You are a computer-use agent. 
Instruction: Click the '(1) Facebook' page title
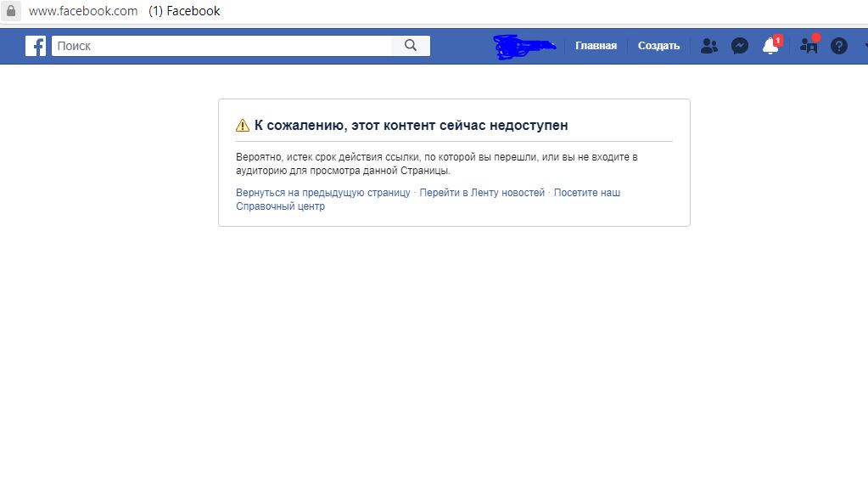184,11
